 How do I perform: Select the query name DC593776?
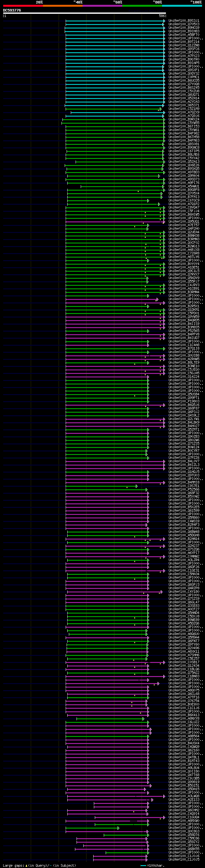tap(12, 11)
